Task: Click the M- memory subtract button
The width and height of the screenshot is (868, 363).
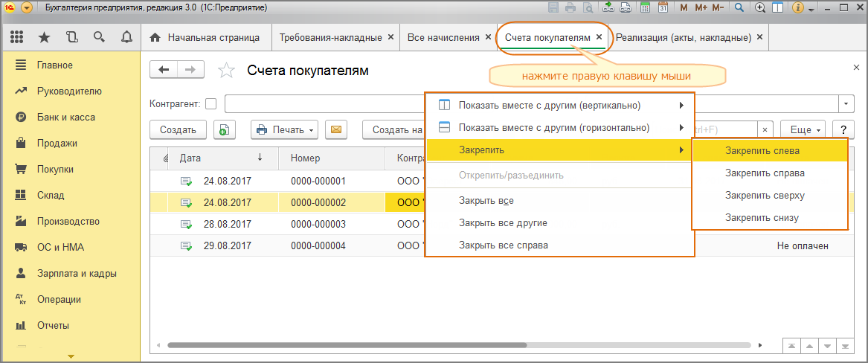Action: [x=718, y=8]
